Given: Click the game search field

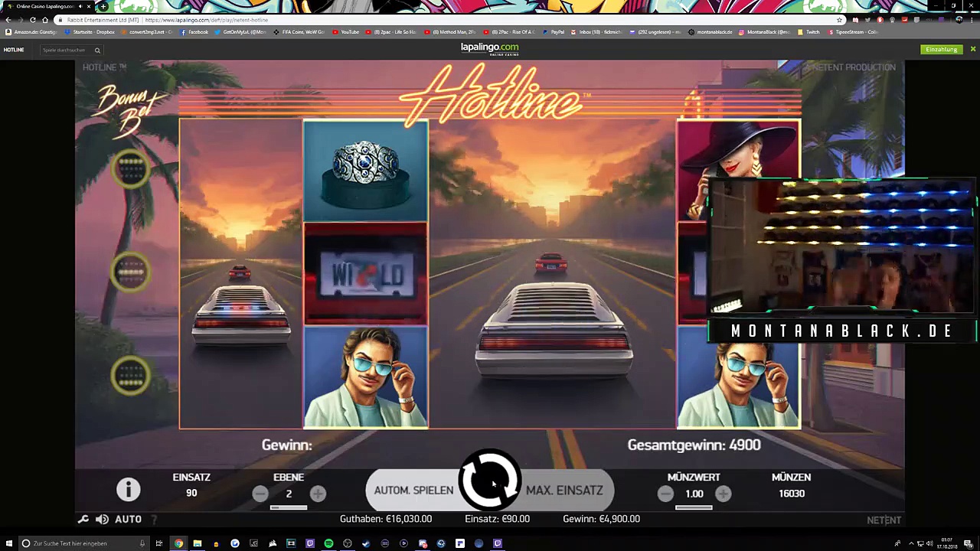Looking at the screenshot, I should pos(69,50).
